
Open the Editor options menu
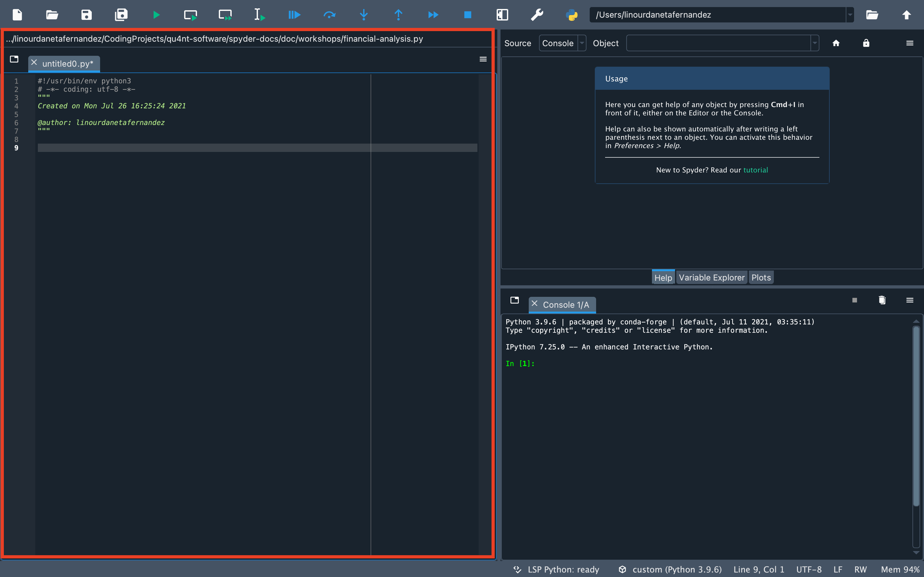[x=483, y=59]
